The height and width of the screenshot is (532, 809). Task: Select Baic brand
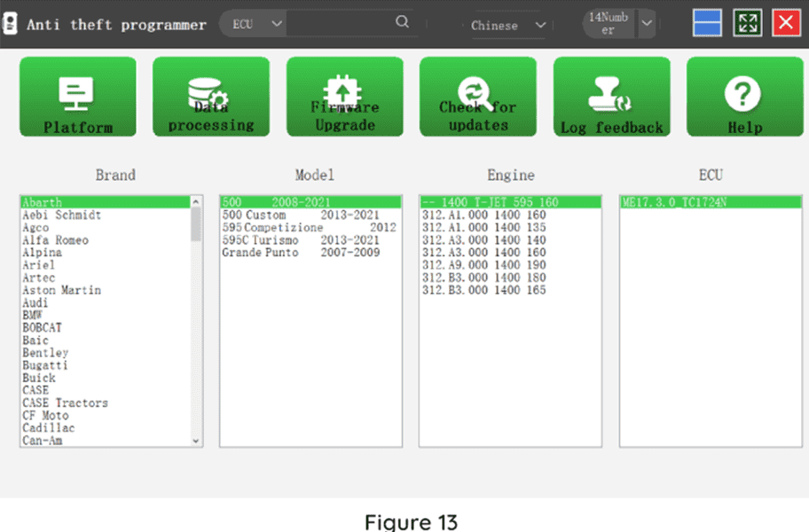(x=106, y=340)
